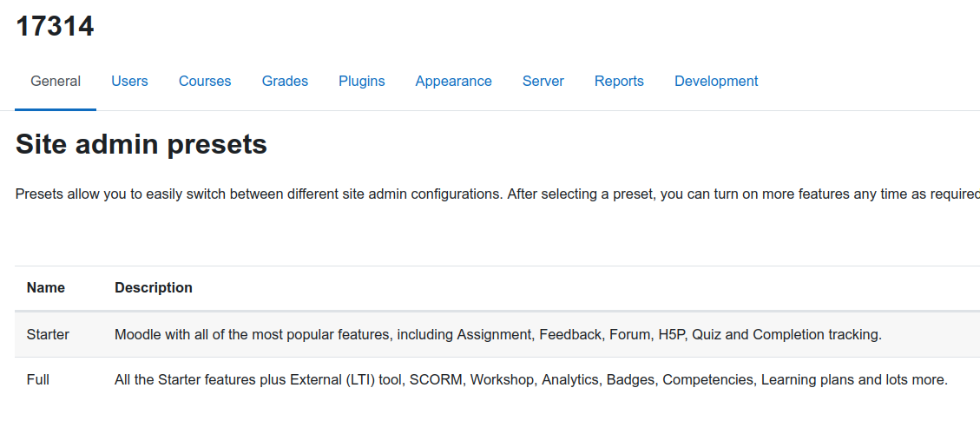Click the 17314 site title
980x447 pixels.
click(x=55, y=26)
